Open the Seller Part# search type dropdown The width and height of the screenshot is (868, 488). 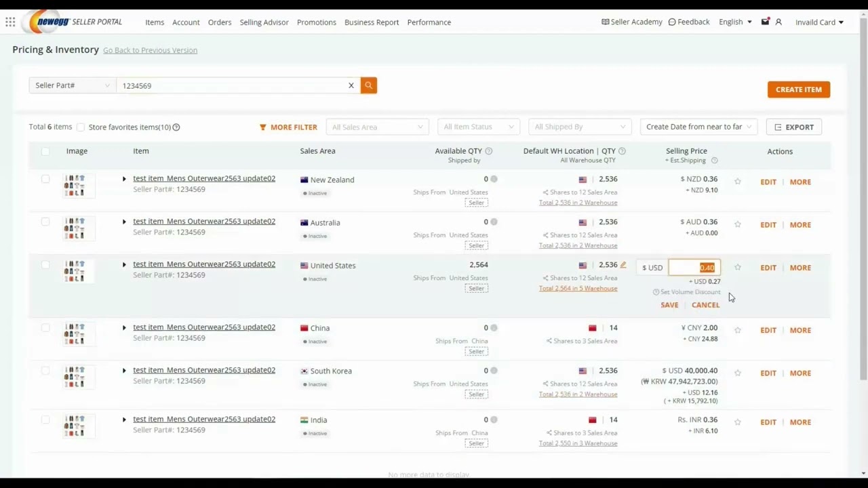coord(72,85)
